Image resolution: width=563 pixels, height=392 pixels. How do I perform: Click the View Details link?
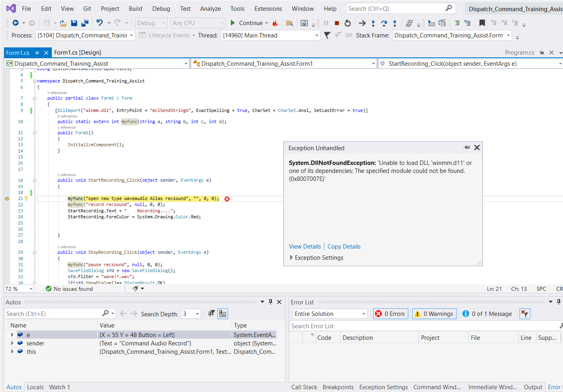(305, 247)
